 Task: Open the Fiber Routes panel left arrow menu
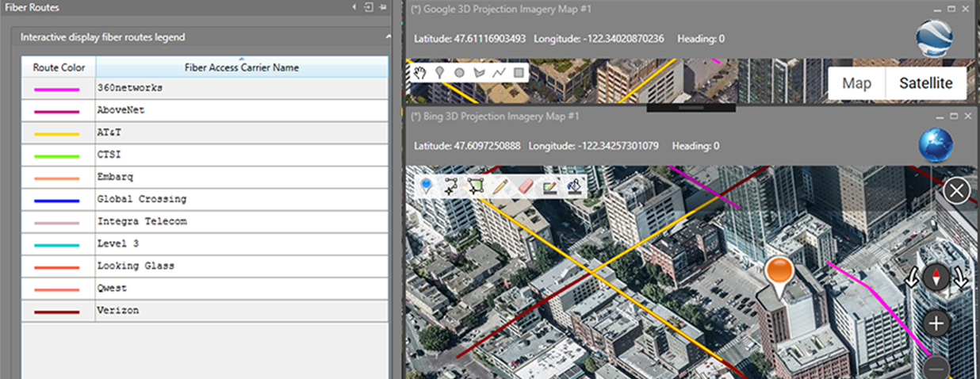click(x=354, y=7)
